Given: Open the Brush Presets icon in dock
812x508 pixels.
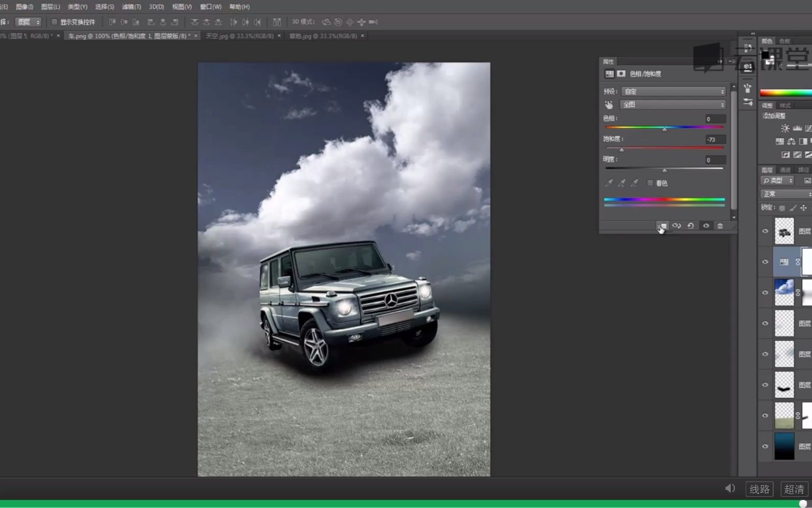Looking at the screenshot, I should [748, 88].
